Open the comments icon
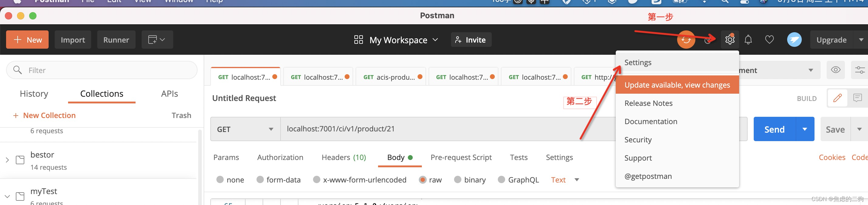This screenshot has width=868, height=205. (x=858, y=98)
